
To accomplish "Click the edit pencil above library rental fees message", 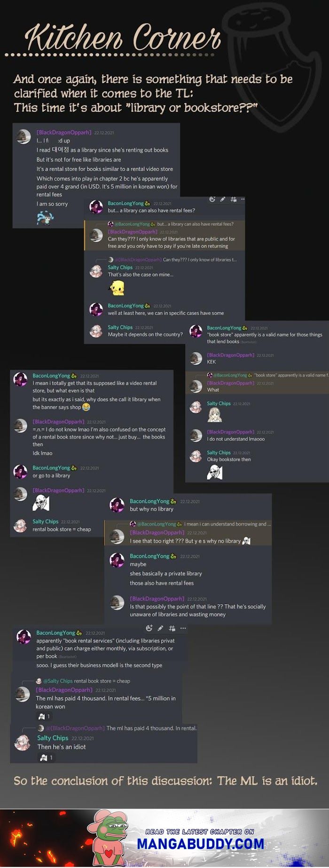I will point(223,199).
